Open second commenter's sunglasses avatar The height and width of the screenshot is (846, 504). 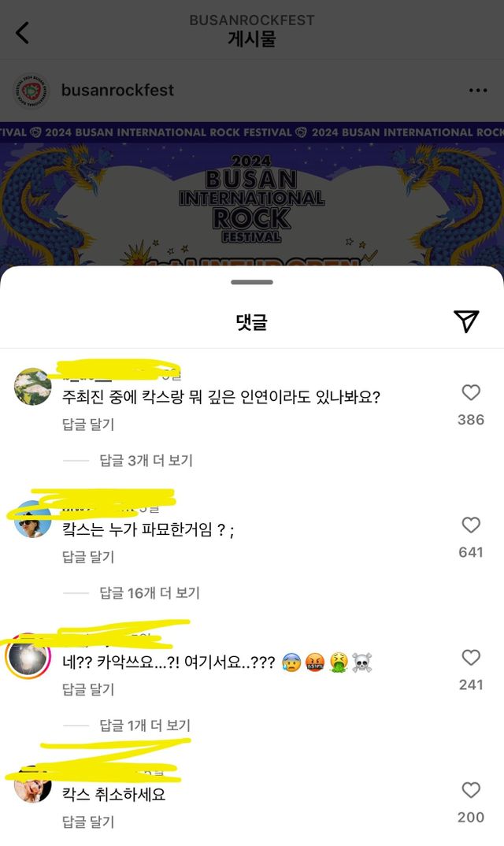pyautogui.click(x=32, y=519)
